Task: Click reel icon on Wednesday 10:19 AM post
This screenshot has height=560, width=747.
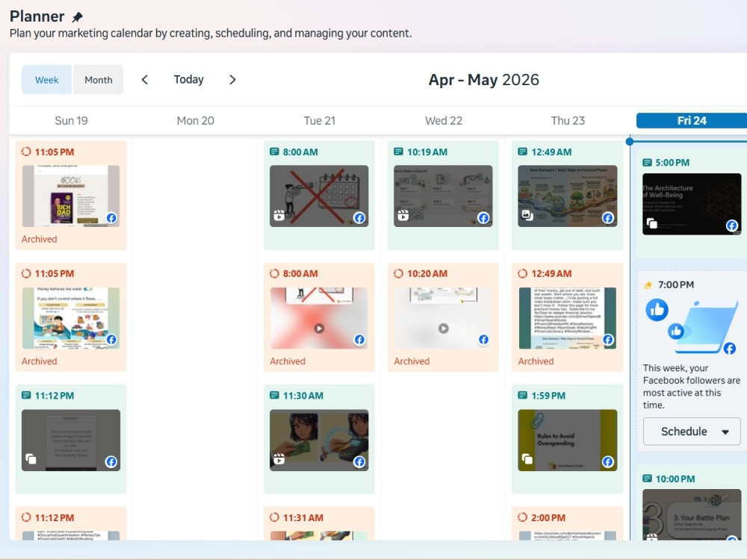Action: (403, 216)
